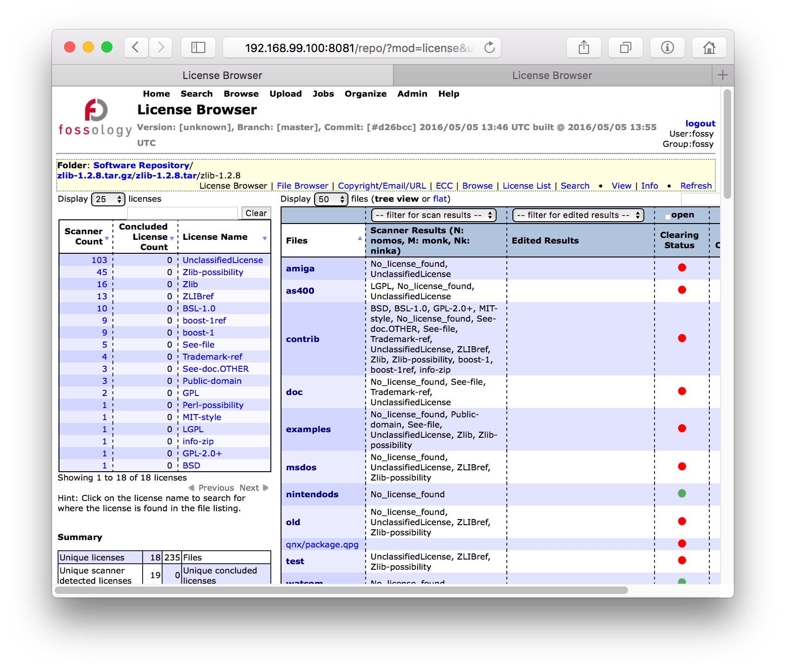
Task: Click red clearing status dot for qnx/package.qpg
Action: tap(682, 543)
